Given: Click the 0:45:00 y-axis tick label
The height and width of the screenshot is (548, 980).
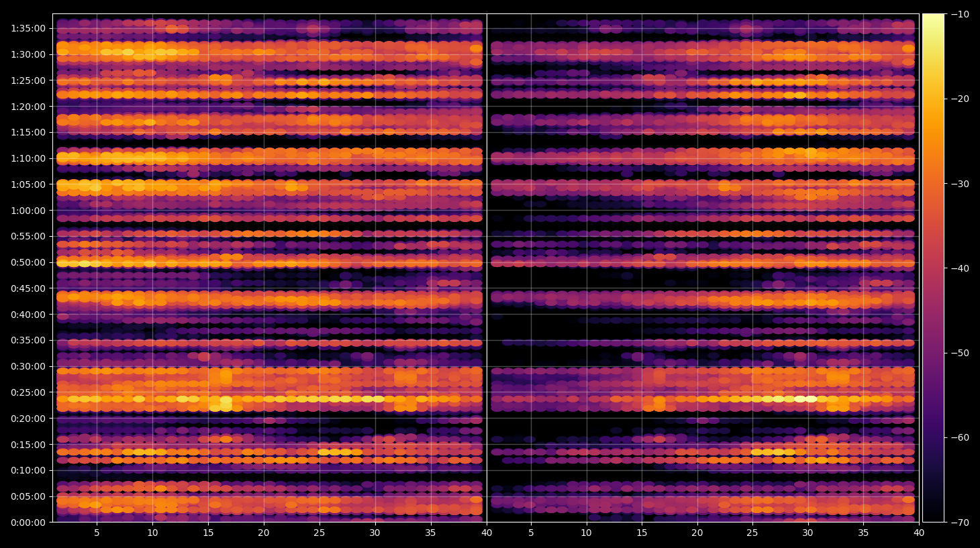Looking at the screenshot, I should click(28, 288).
